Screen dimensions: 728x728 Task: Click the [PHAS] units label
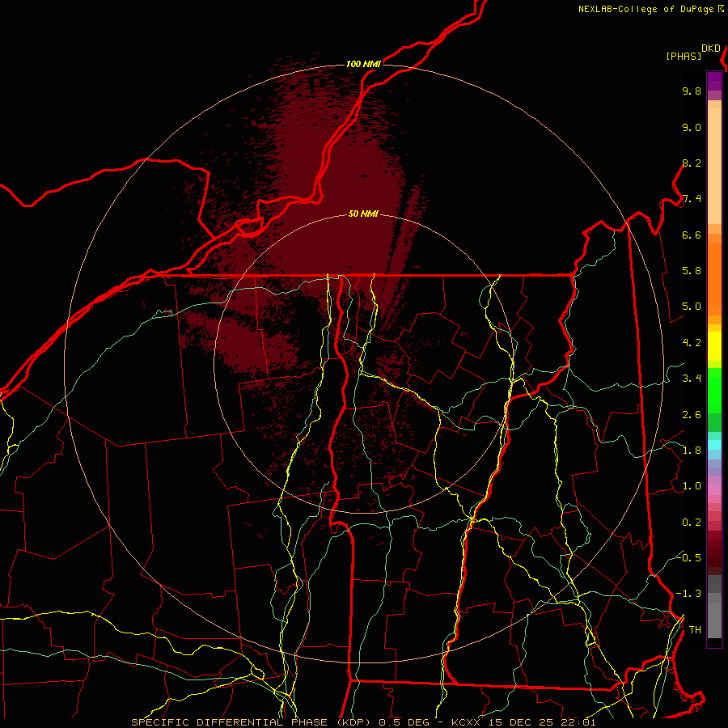[684, 57]
